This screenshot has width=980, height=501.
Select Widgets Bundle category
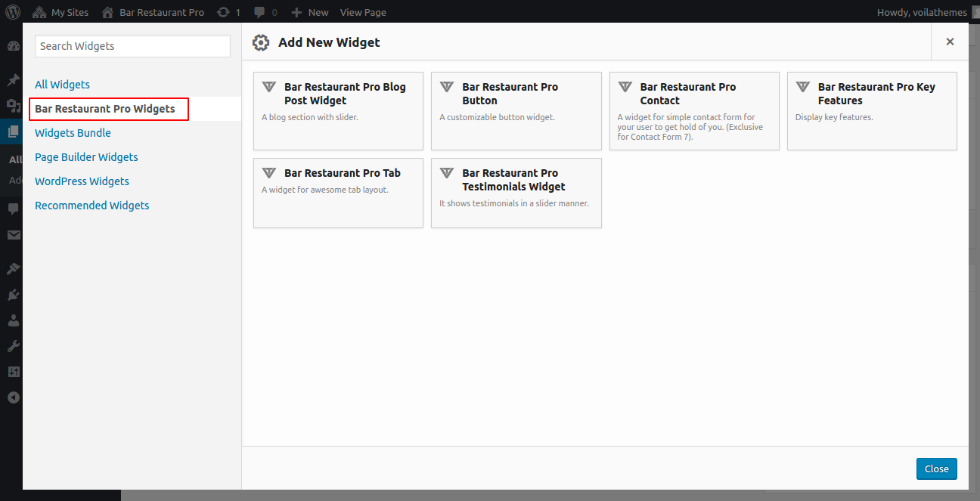pos(73,133)
